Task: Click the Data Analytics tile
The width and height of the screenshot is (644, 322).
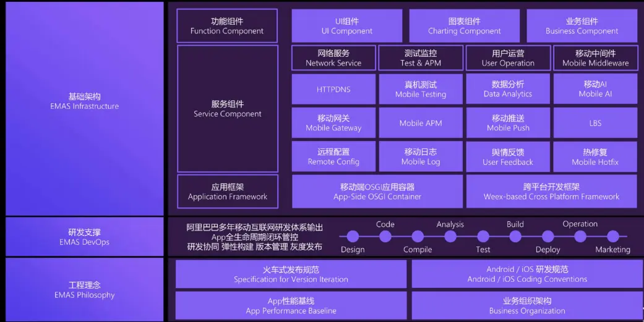Action: pos(508,89)
